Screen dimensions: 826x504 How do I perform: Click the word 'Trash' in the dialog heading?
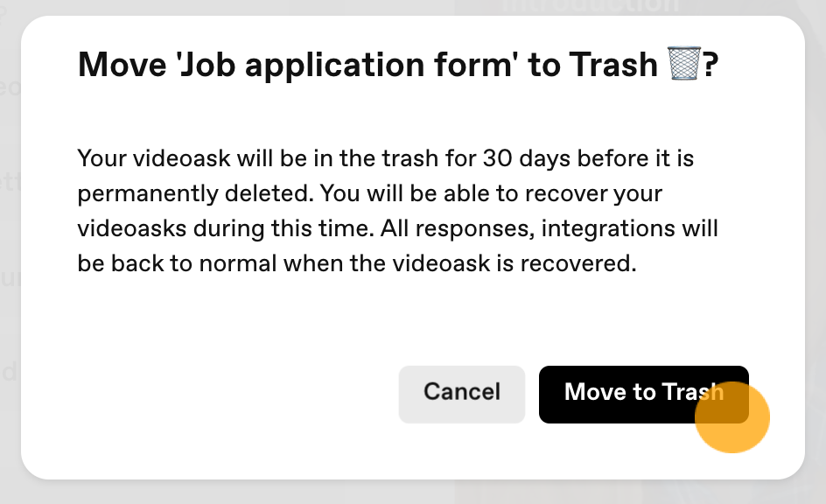[x=613, y=65]
